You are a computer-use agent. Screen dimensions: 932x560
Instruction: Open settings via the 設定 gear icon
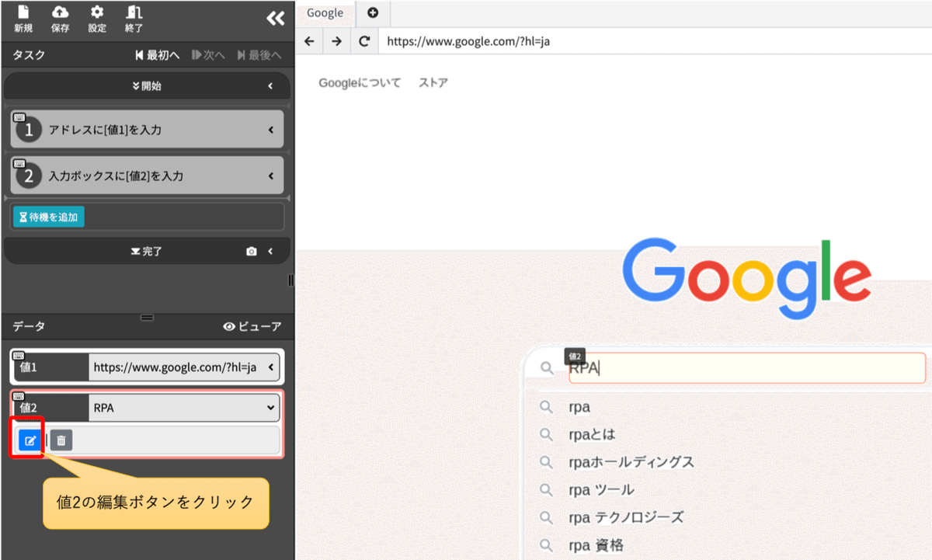(x=99, y=17)
